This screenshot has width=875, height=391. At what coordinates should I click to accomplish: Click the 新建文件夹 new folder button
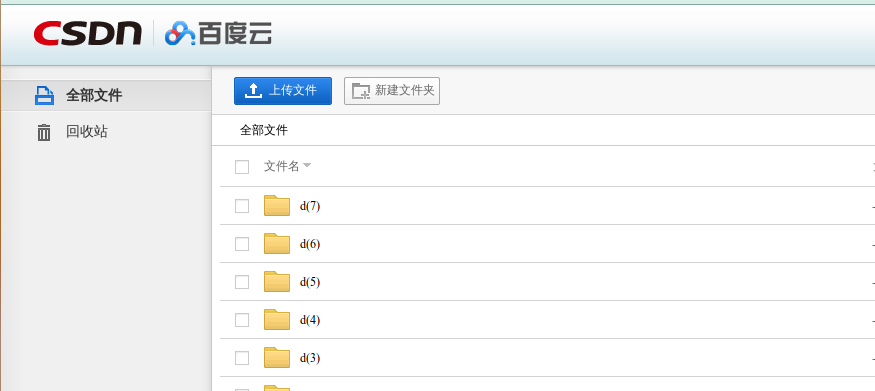(392, 90)
